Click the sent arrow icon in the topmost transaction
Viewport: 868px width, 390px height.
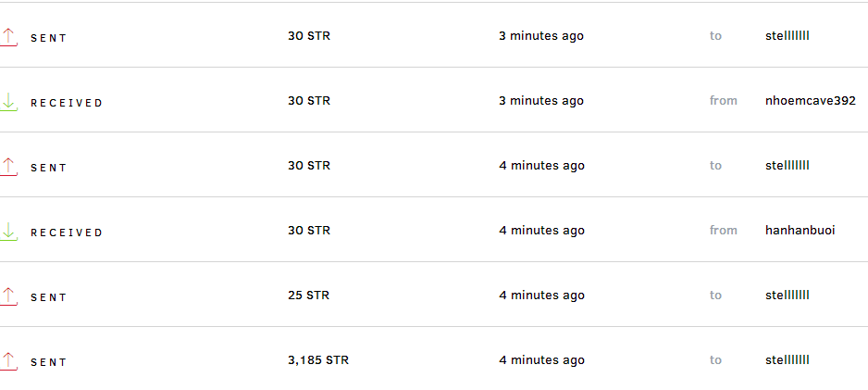[9, 36]
